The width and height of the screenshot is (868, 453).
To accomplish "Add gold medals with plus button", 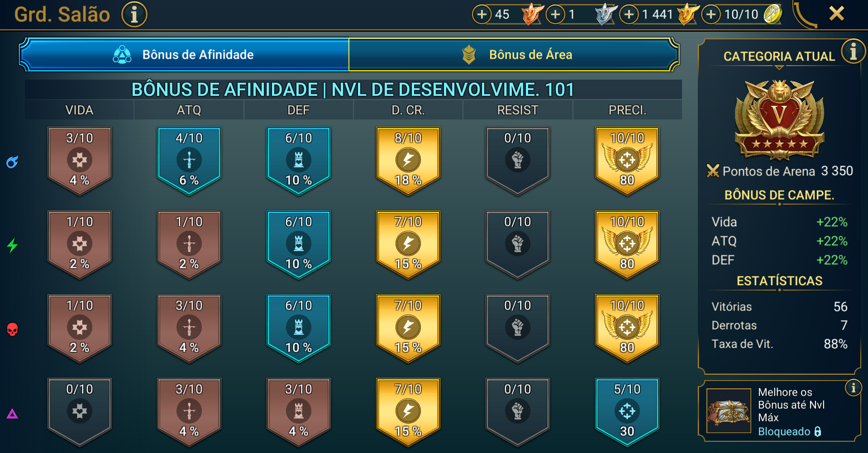I will 629,14.
